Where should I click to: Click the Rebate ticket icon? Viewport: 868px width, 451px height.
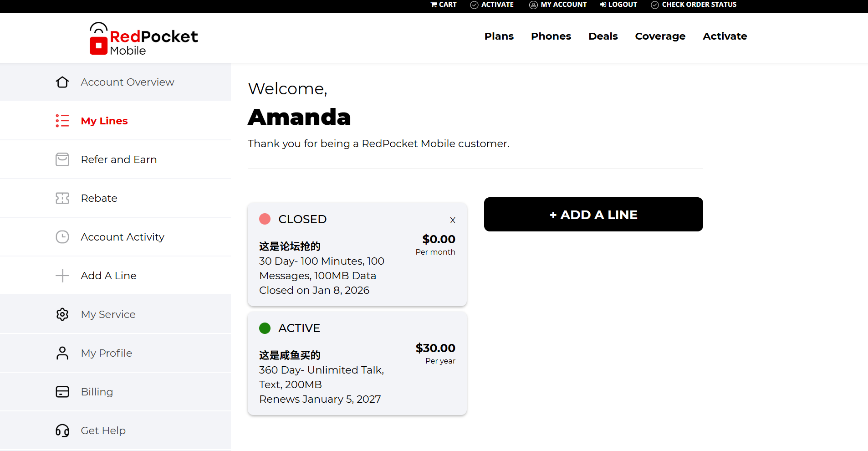62,198
